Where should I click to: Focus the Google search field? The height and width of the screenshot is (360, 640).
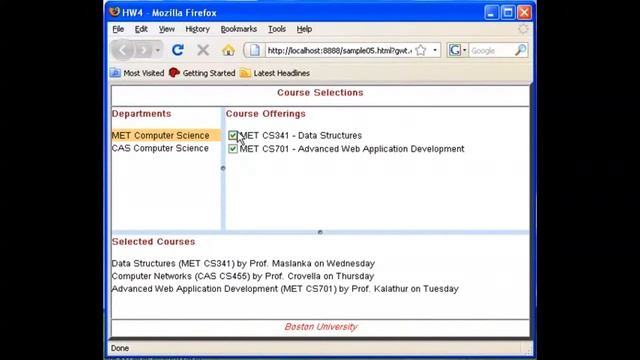[x=491, y=51]
